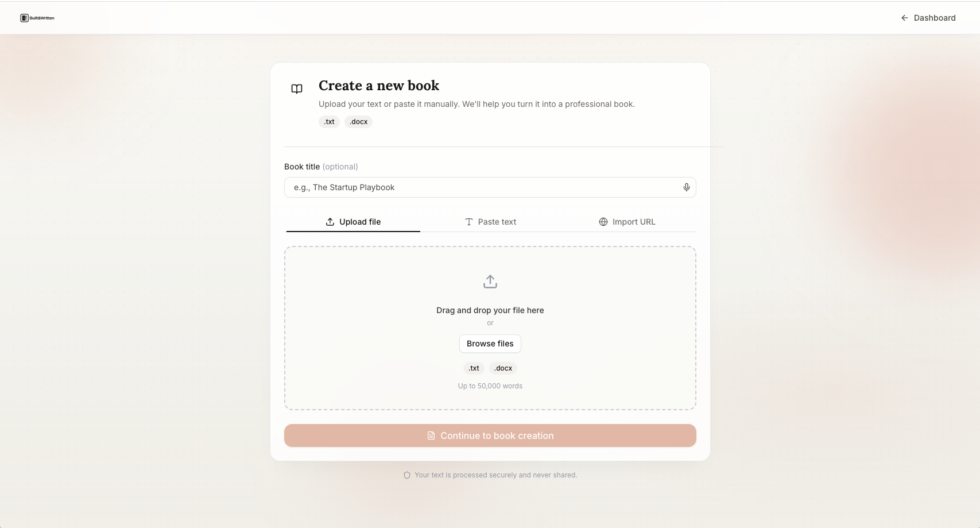Click the globe icon beside Import URL

(603, 222)
